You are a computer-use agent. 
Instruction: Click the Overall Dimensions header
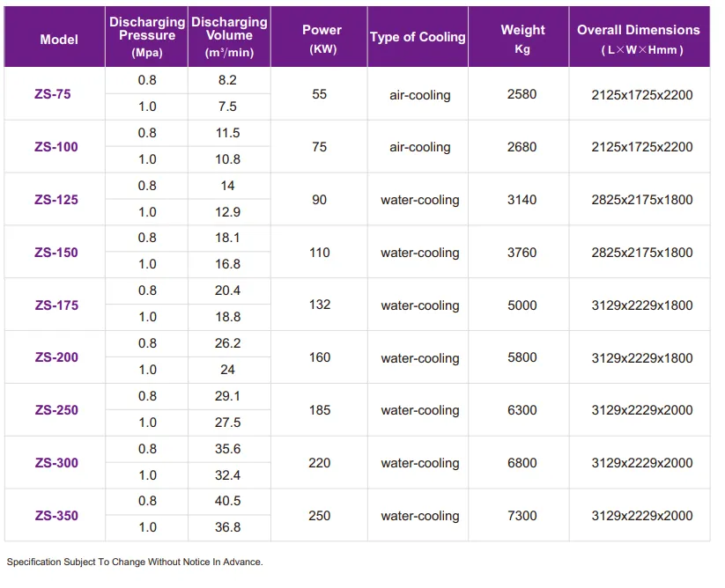(x=639, y=40)
